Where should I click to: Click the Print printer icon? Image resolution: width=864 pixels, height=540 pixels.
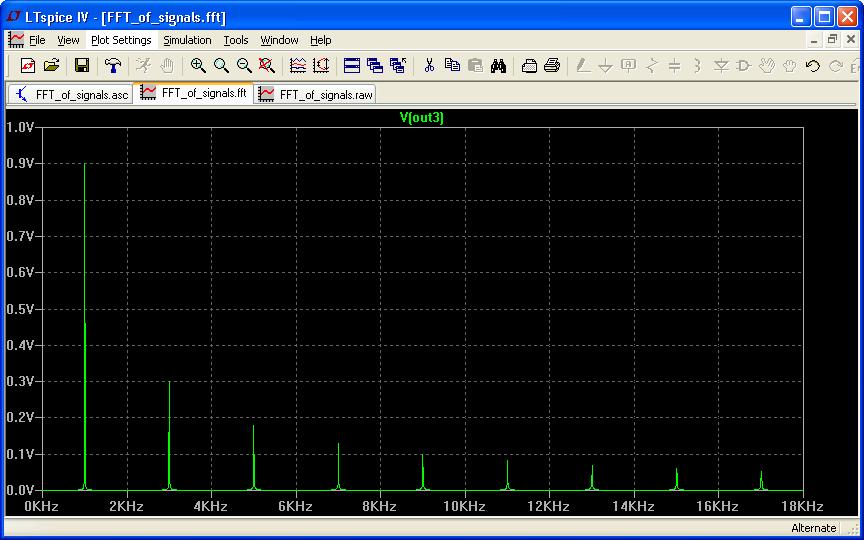552,66
